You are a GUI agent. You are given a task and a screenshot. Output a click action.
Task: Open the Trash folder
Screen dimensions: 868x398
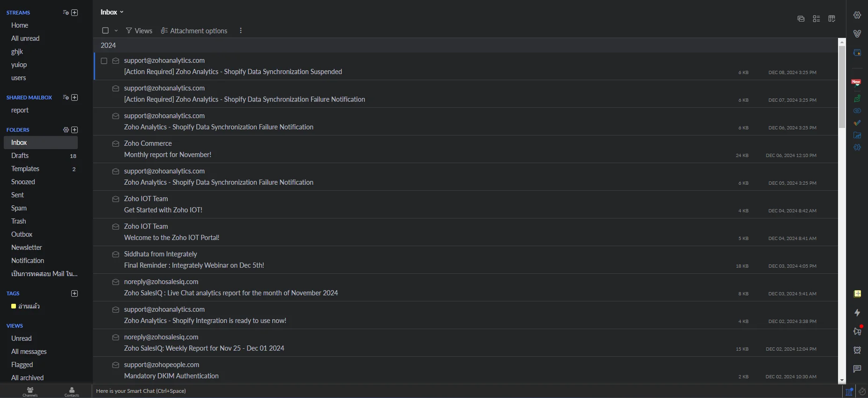(x=41, y=221)
